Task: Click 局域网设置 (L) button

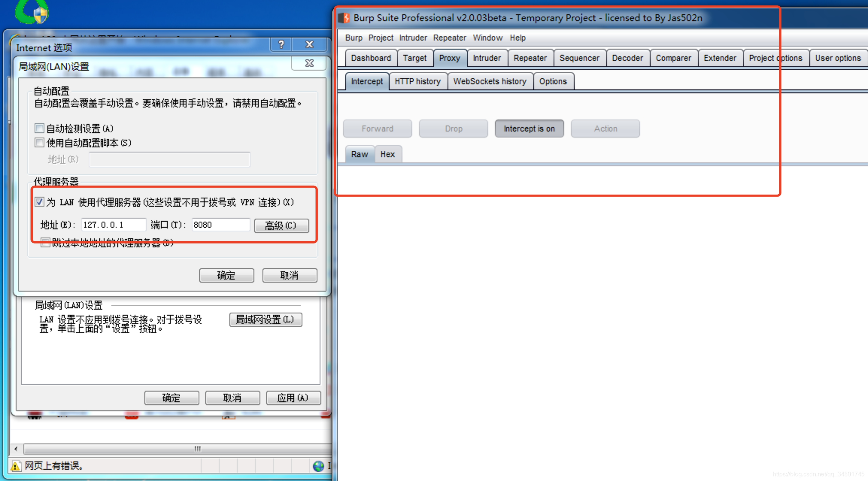Action: coord(266,320)
